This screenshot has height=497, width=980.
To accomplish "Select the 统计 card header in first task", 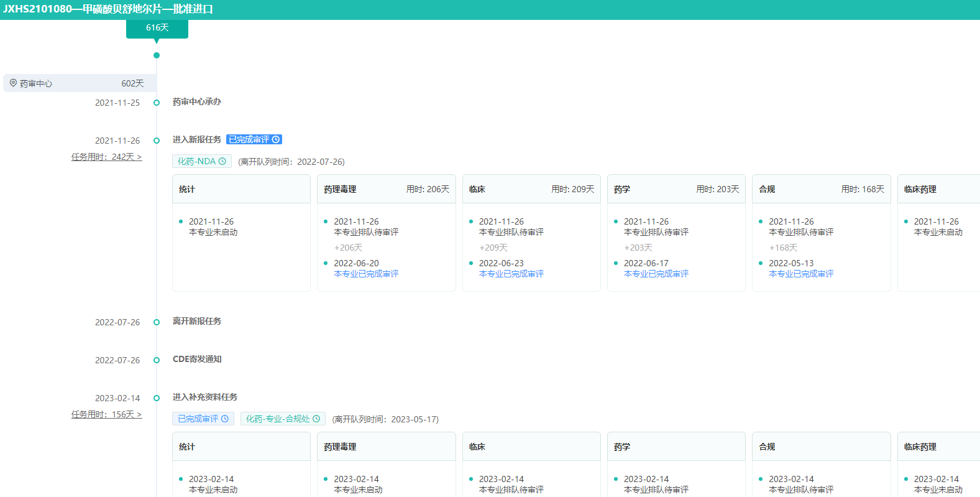I will click(241, 189).
